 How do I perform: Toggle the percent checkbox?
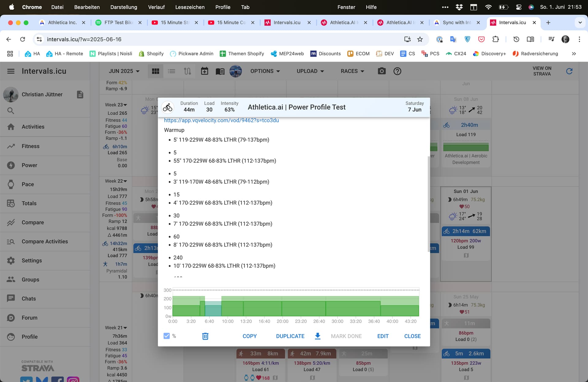[x=167, y=336]
